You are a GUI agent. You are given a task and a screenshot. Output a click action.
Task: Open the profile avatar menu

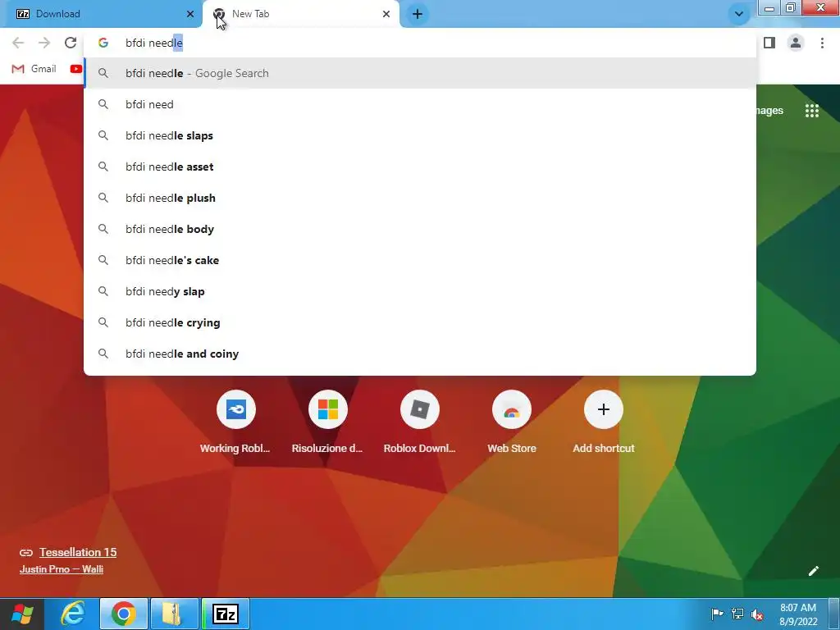click(796, 43)
